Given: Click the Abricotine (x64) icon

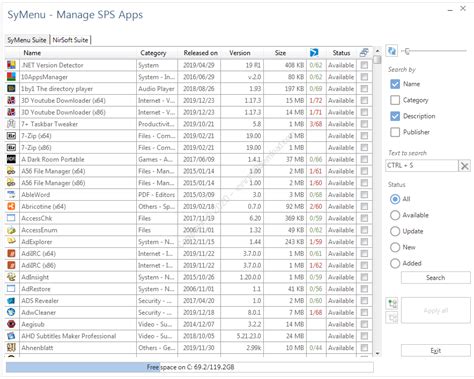Looking at the screenshot, I should (x=11, y=206).
